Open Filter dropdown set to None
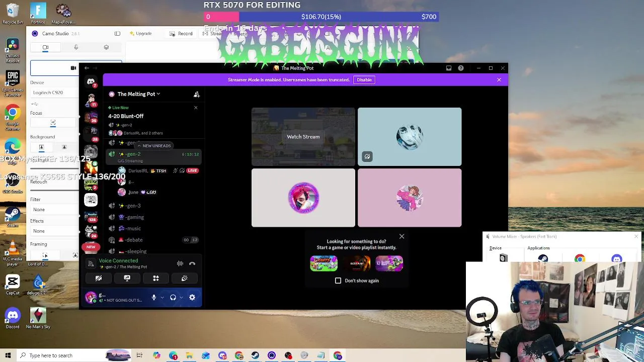This screenshot has height=362, width=644. 54,210
